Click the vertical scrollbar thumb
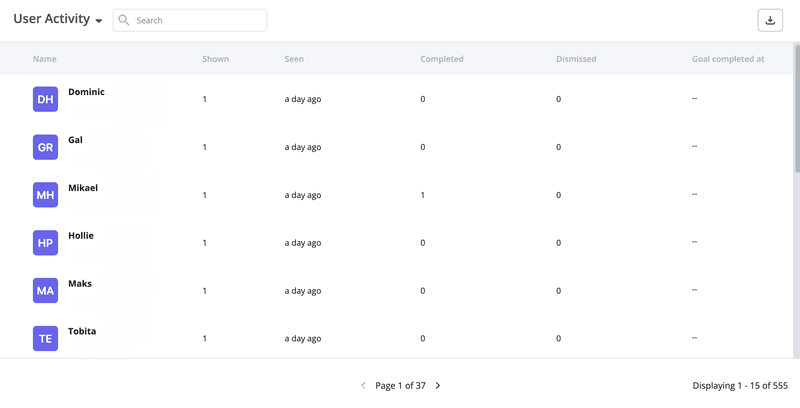 click(796, 109)
